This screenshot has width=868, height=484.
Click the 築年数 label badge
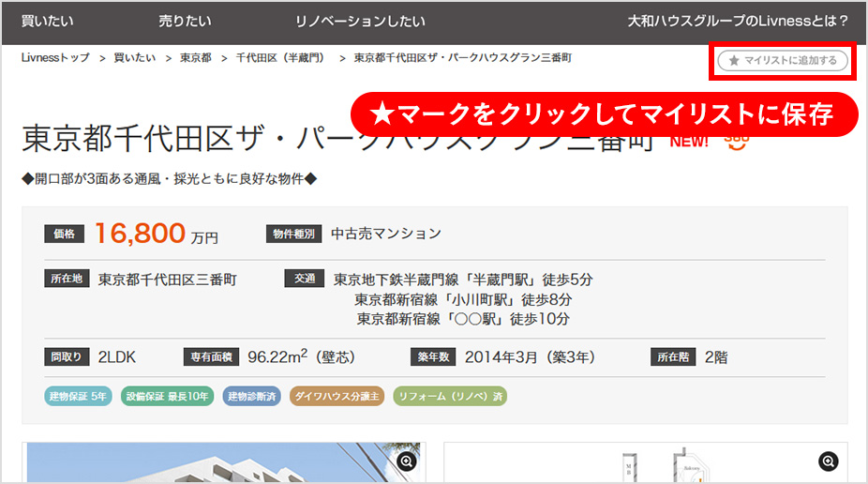(x=433, y=357)
